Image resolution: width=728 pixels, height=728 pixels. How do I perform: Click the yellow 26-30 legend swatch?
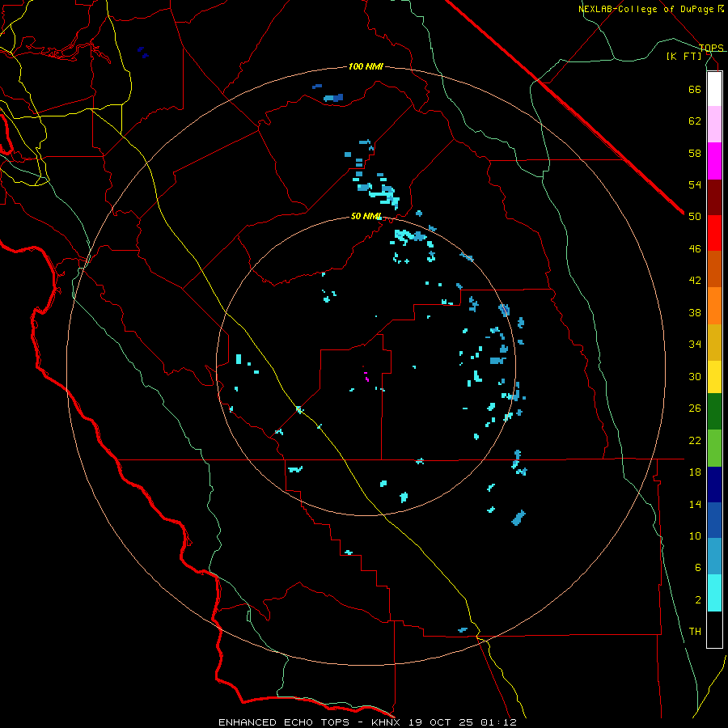pos(714,377)
